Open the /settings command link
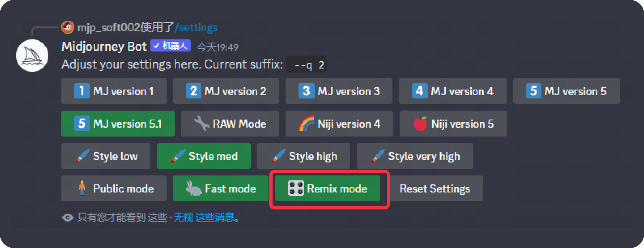This screenshot has height=248, width=644. point(196,28)
